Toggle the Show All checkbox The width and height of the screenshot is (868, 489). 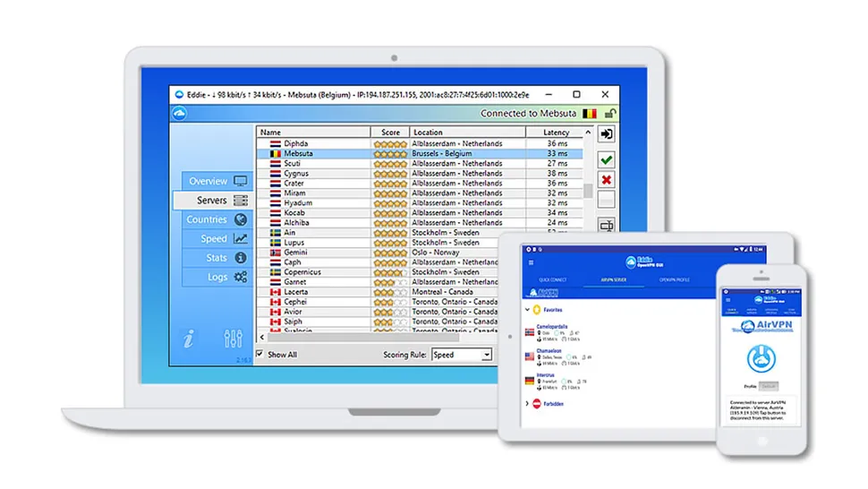click(260, 354)
